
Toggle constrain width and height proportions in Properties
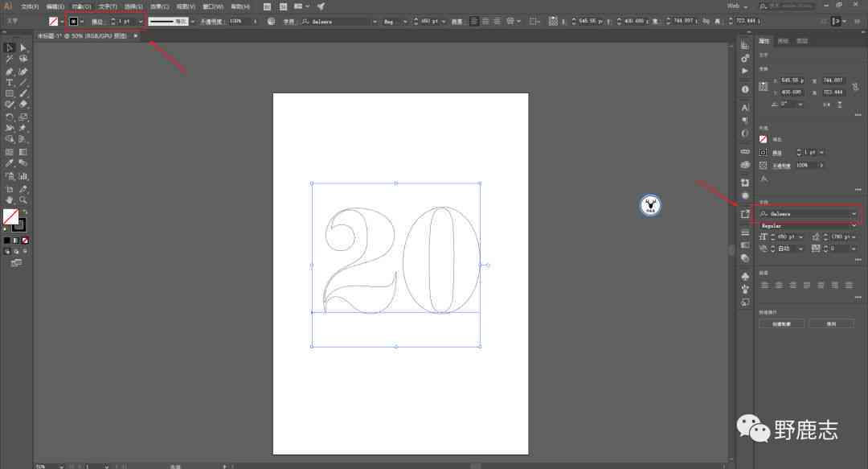point(855,87)
